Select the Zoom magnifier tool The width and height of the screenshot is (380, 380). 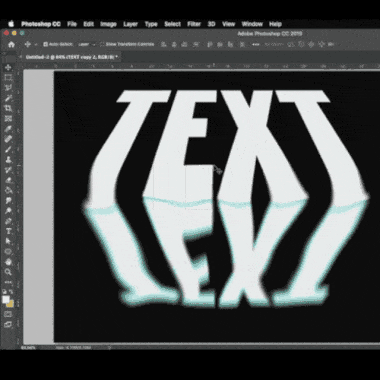9,272
